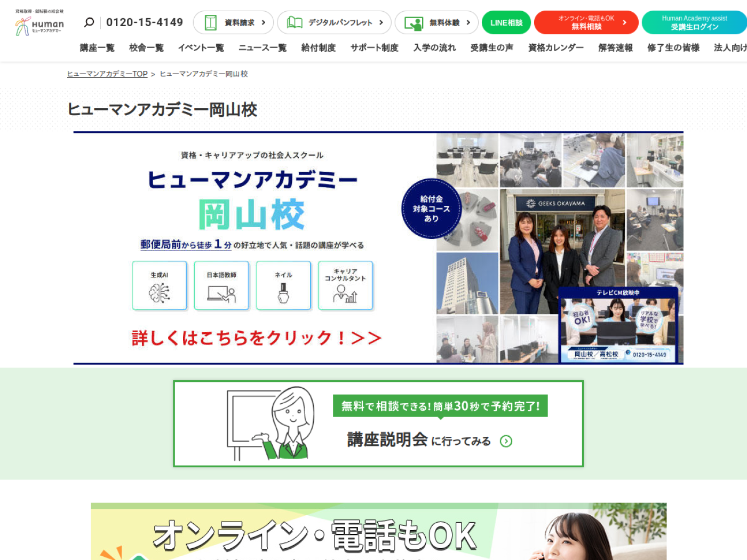This screenshot has height=560, width=747.
Task: Select the キャリアコンサルタント icon card
Action: [345, 285]
